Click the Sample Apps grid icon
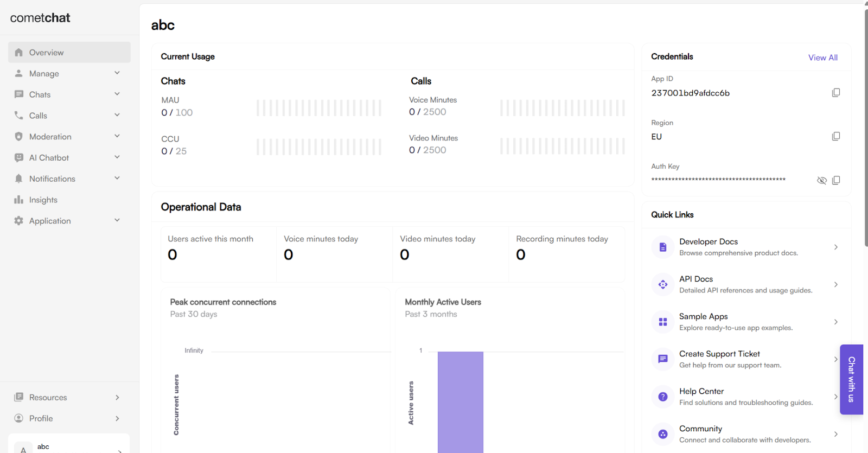 (663, 322)
